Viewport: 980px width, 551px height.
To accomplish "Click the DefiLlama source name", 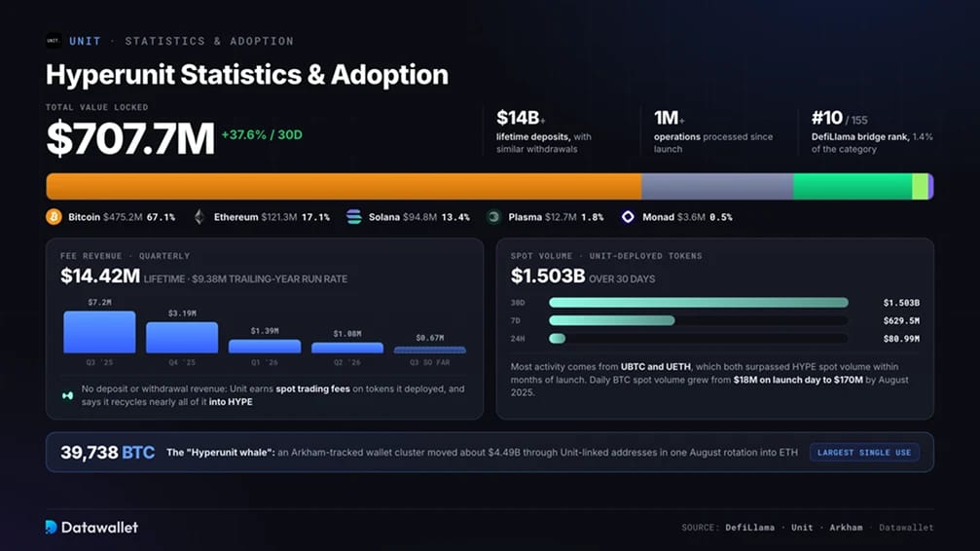I will pos(750,528).
